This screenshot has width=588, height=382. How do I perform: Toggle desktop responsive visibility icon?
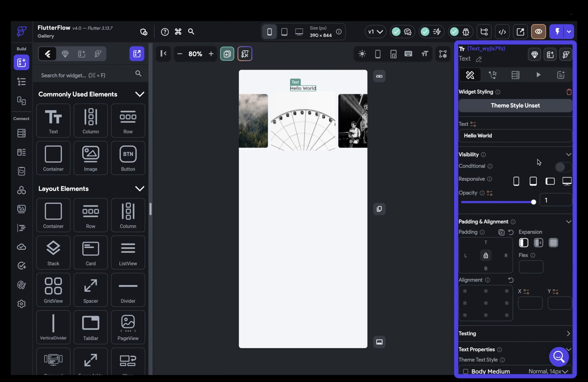point(567,181)
